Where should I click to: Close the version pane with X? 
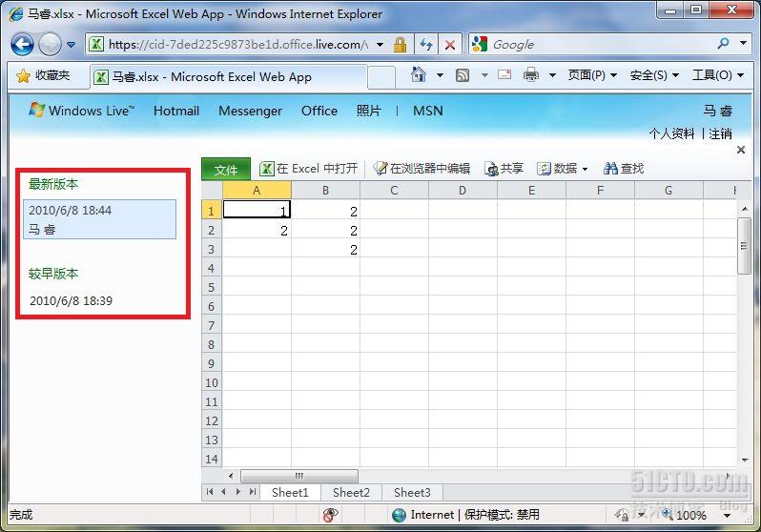741,150
